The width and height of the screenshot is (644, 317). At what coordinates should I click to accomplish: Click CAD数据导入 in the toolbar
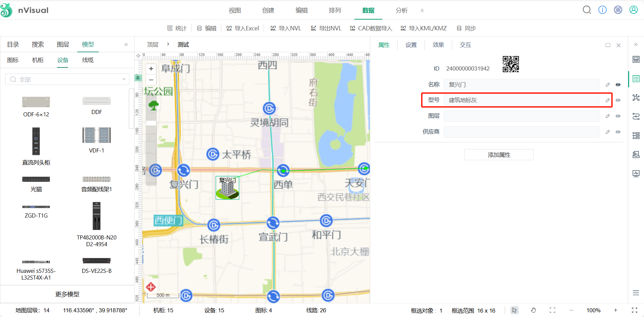click(x=371, y=28)
